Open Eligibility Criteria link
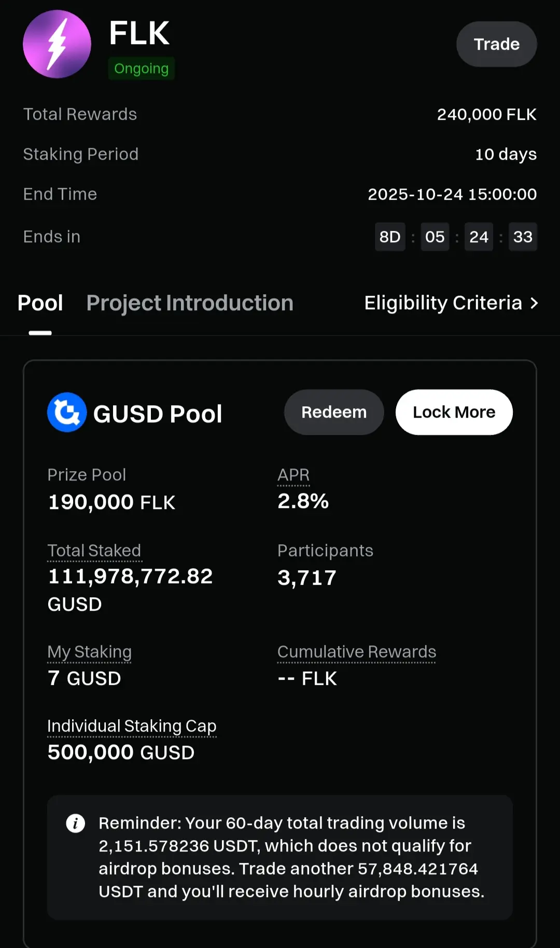This screenshot has width=560, height=948. coord(443,303)
